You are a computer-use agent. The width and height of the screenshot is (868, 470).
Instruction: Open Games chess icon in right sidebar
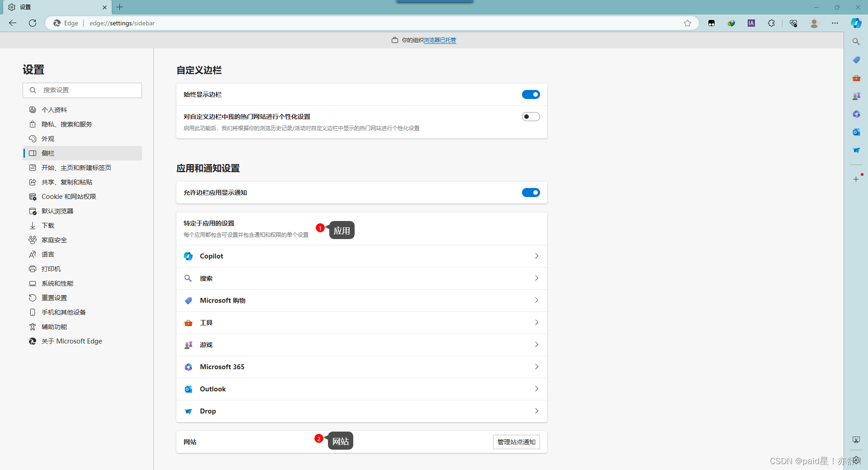856,96
